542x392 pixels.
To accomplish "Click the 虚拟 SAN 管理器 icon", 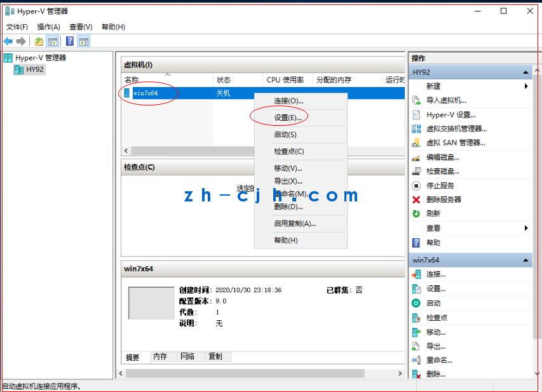I will tap(417, 143).
